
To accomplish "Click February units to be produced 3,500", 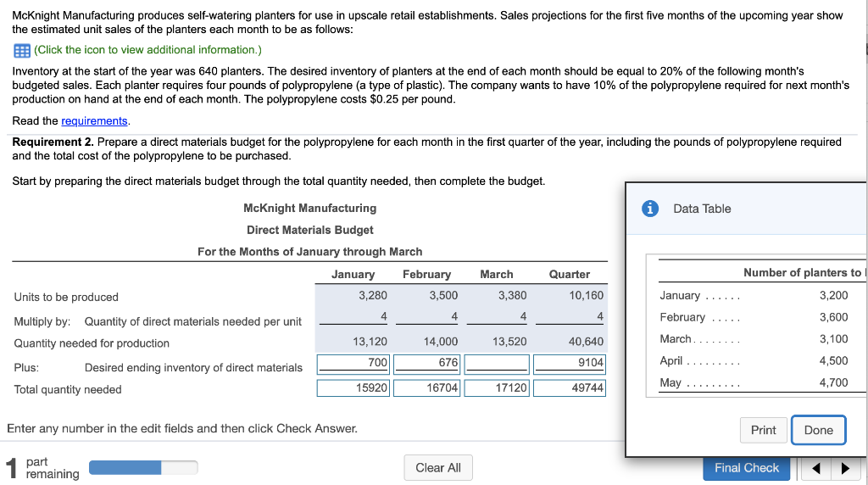I will (x=443, y=296).
